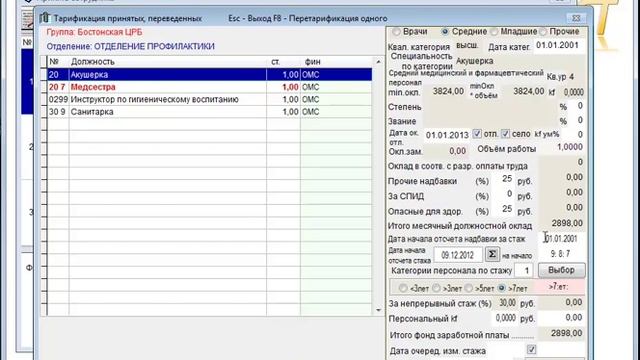640x360 pixels.
Task: Choose the <3лет experience option
Action: [x=403, y=288]
